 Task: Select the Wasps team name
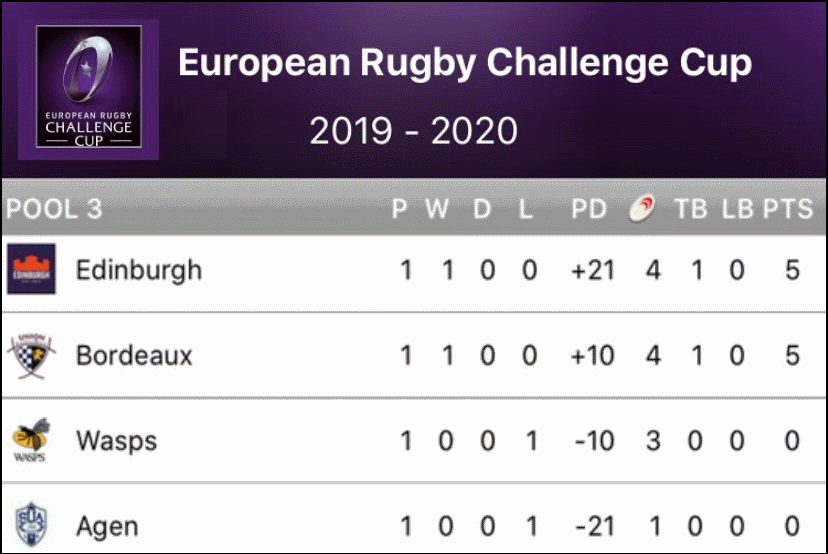(117, 440)
